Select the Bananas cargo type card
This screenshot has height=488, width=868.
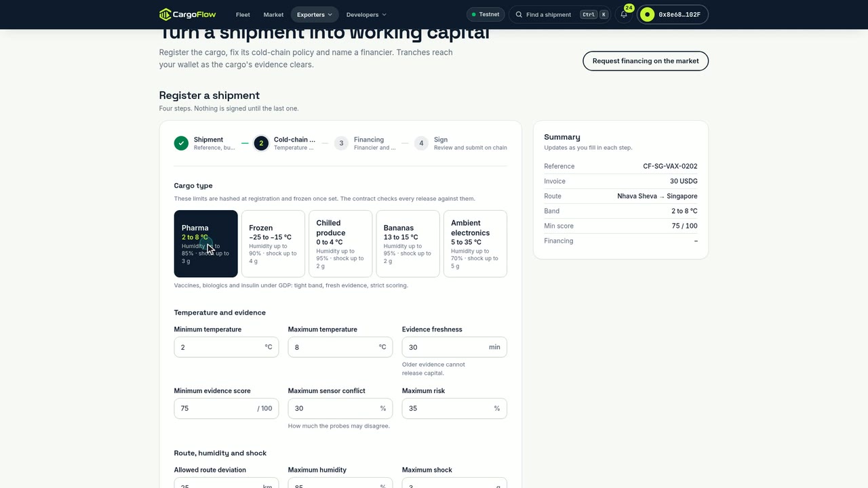click(x=408, y=244)
